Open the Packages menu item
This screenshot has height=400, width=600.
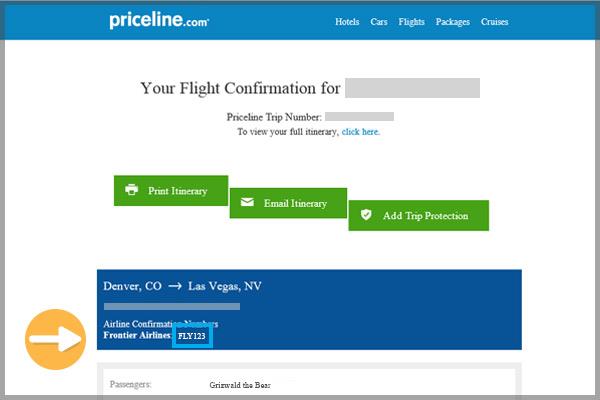453,22
